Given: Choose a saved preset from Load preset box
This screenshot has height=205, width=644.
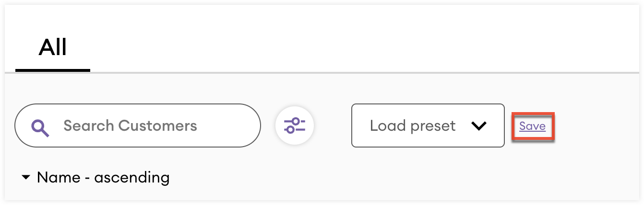Looking at the screenshot, I should pyautogui.click(x=428, y=125).
